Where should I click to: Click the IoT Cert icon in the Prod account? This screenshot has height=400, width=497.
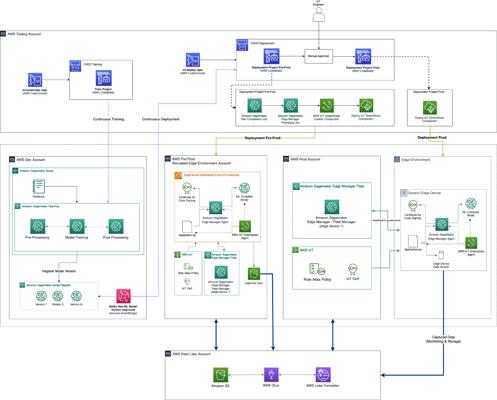tap(353, 269)
